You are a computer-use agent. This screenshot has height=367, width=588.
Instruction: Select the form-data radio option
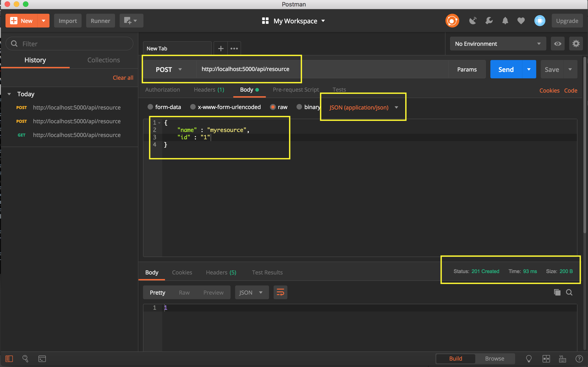(150, 107)
